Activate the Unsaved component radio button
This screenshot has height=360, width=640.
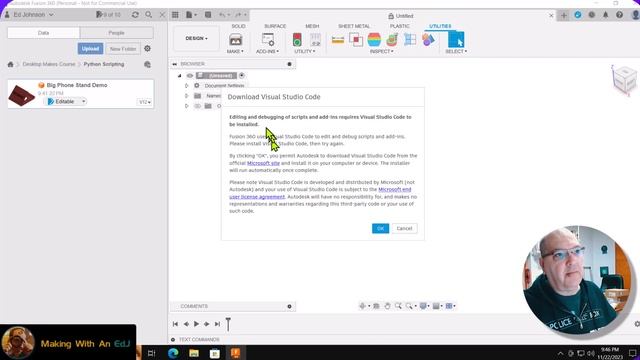pos(242,76)
